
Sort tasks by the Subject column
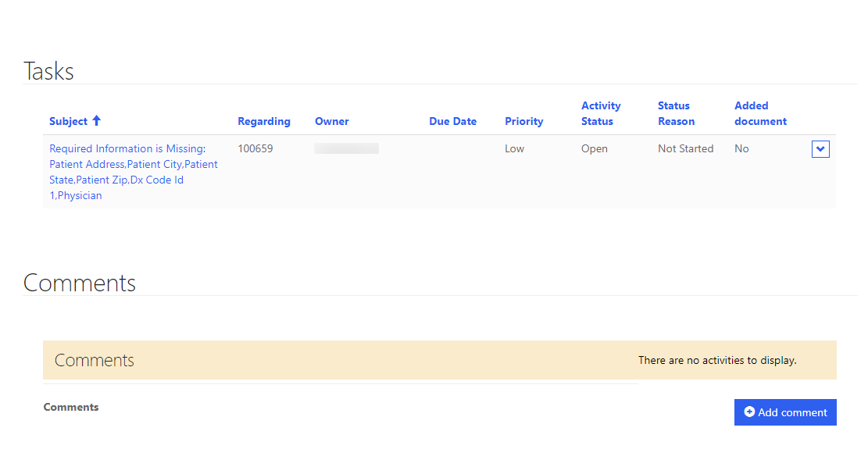click(x=69, y=120)
